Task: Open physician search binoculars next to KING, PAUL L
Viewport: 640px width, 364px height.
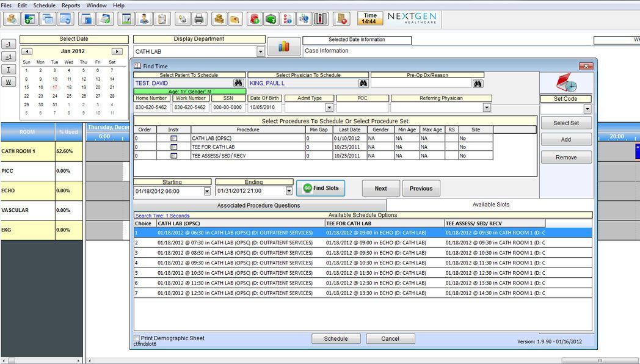Action: click(363, 83)
